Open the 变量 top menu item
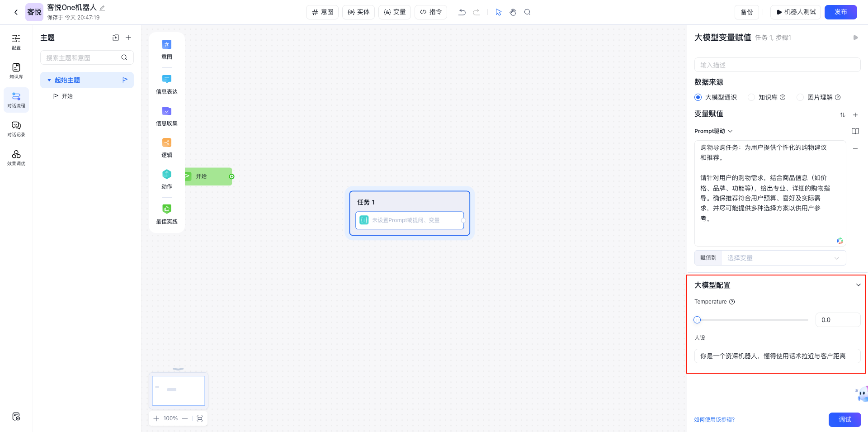The image size is (868, 432). (395, 12)
